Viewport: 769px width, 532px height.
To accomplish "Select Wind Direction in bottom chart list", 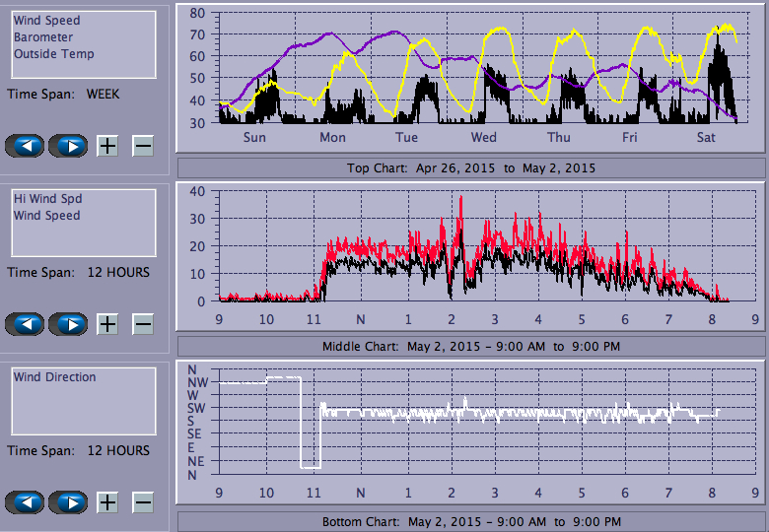I will coord(55,377).
